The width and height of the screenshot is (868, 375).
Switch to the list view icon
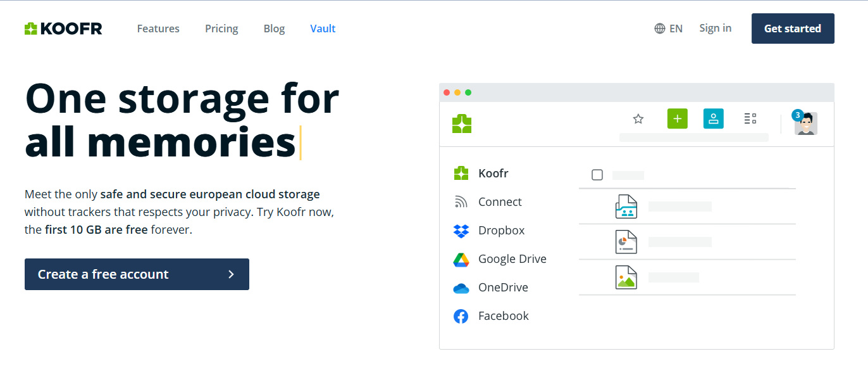[750, 118]
